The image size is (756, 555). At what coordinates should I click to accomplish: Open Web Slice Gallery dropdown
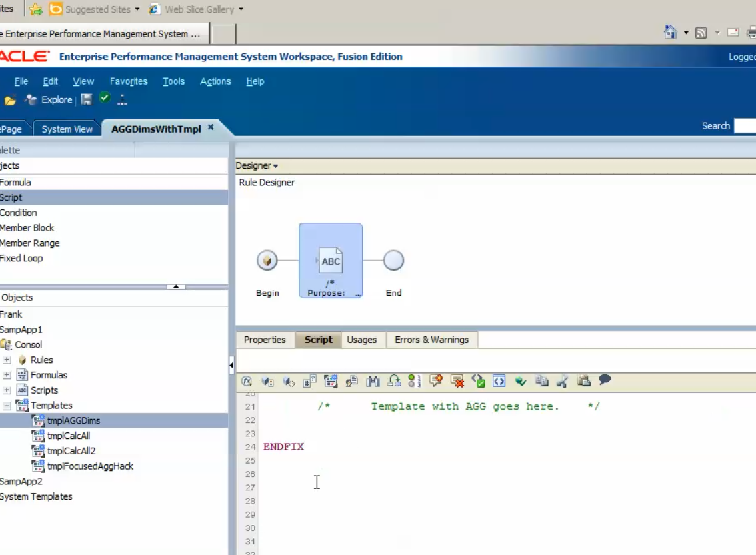click(241, 9)
